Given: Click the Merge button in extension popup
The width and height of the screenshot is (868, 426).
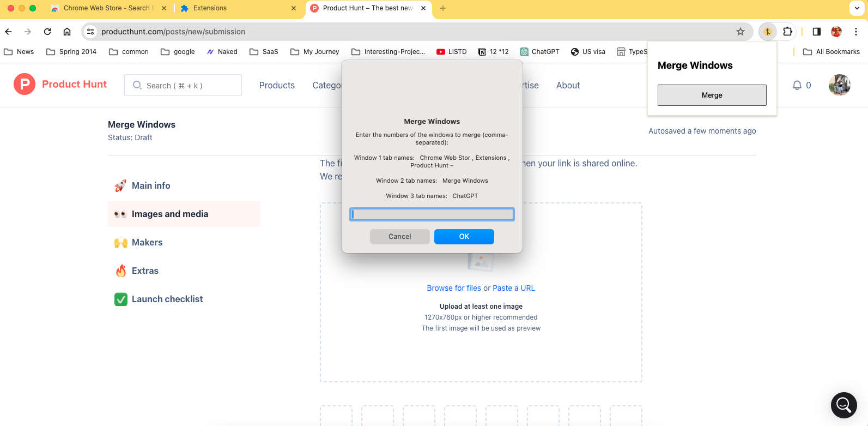Looking at the screenshot, I should click(712, 95).
